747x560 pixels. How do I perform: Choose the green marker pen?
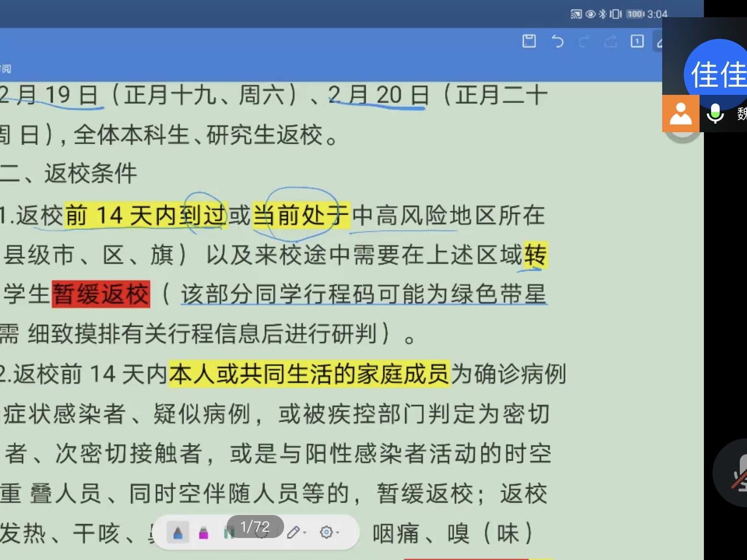pyautogui.click(x=229, y=532)
